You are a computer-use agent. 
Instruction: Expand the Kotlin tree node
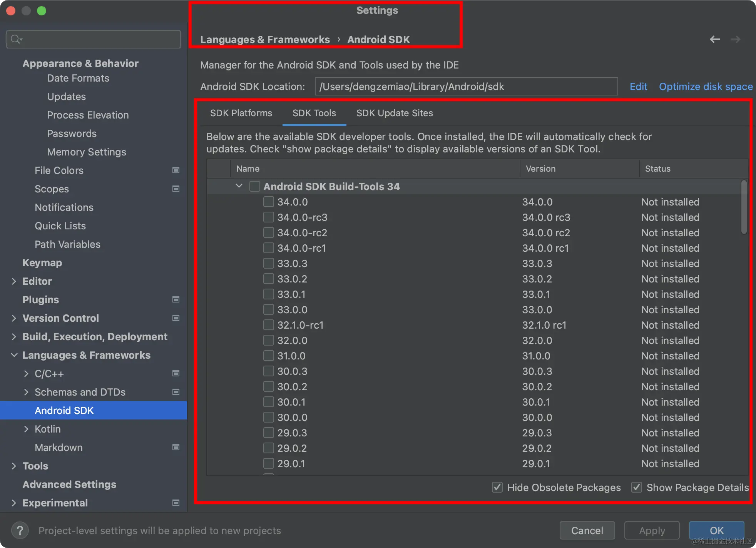26,429
